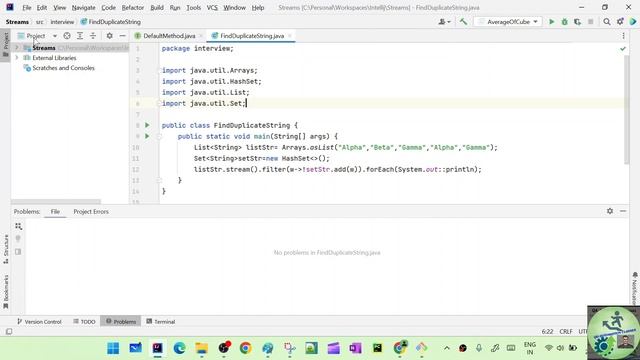Viewport: 640px width, 360px height.
Task: Open the Window menu
Action: (x=234, y=8)
